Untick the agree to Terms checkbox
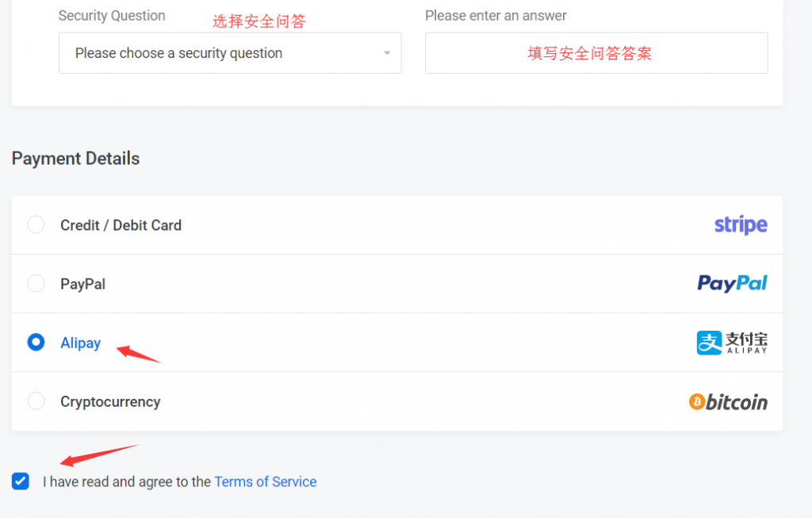The image size is (812, 518). coord(20,482)
